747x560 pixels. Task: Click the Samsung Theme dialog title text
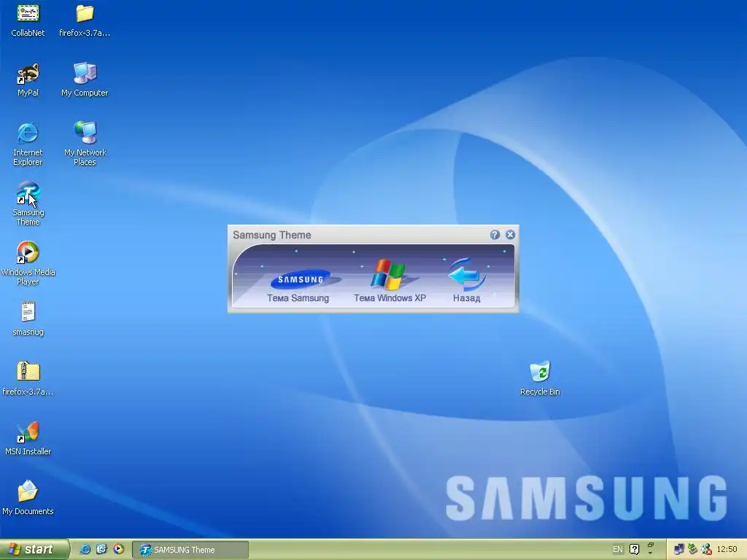pyautogui.click(x=271, y=235)
